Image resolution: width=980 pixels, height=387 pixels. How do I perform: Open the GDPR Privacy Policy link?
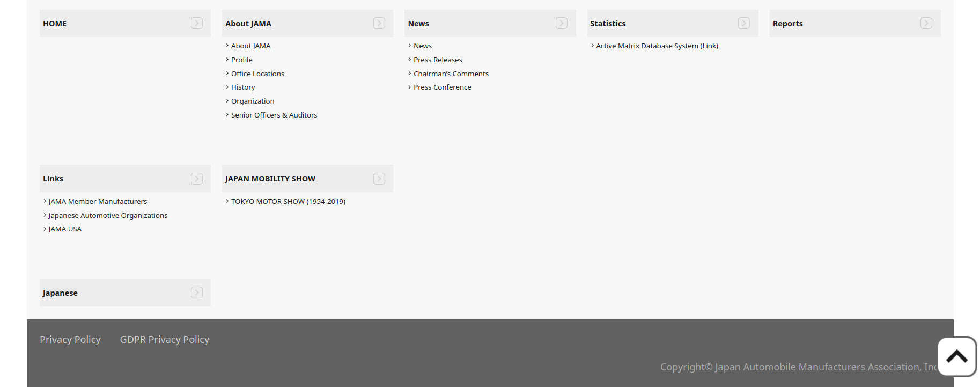pyautogui.click(x=165, y=339)
